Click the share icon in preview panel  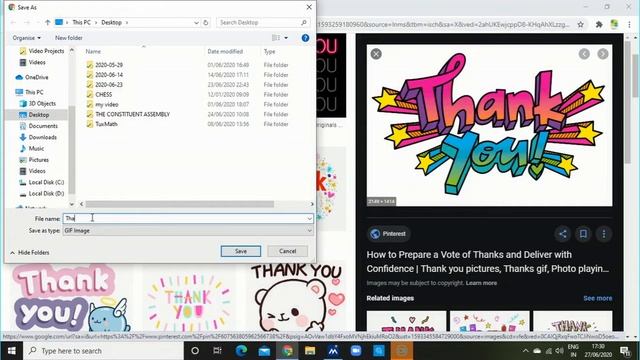point(562,234)
